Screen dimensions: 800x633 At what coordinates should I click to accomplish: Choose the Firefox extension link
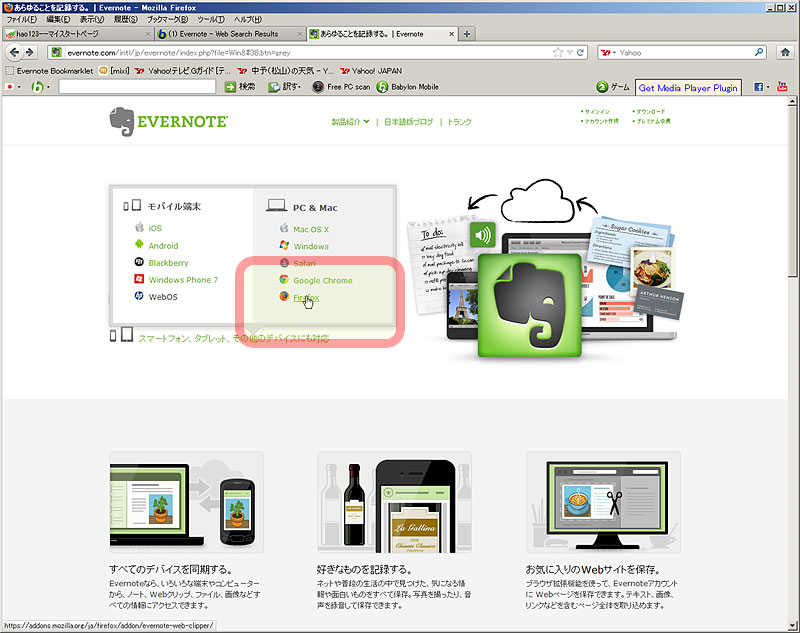pyautogui.click(x=306, y=298)
